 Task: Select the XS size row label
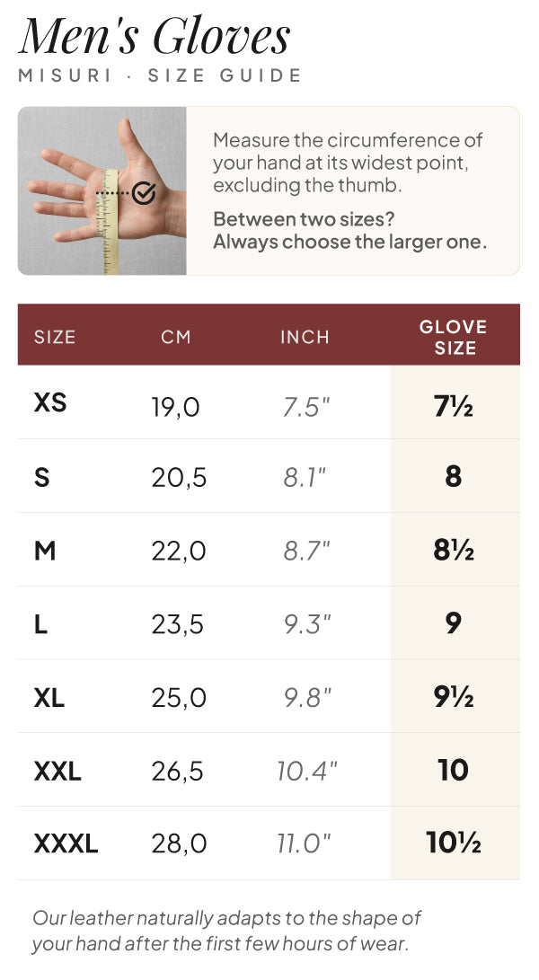pyautogui.click(x=50, y=403)
